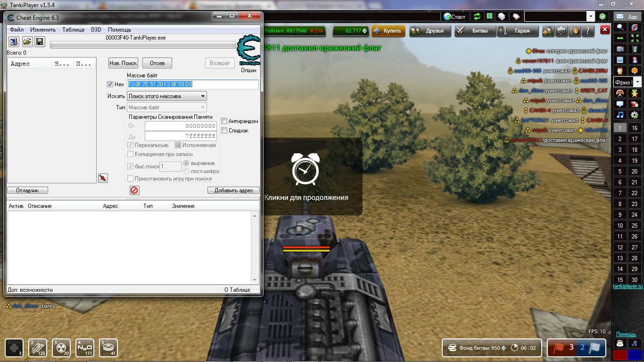Toggle the Перезаписыв. checkbox
Image resolution: width=644 pixels, height=362 pixels.
(131, 145)
